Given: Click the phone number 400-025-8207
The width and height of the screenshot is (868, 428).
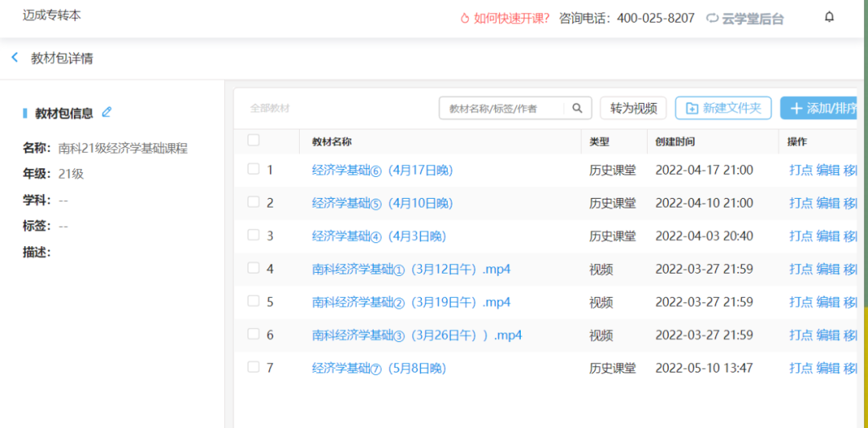Looking at the screenshot, I should [656, 19].
